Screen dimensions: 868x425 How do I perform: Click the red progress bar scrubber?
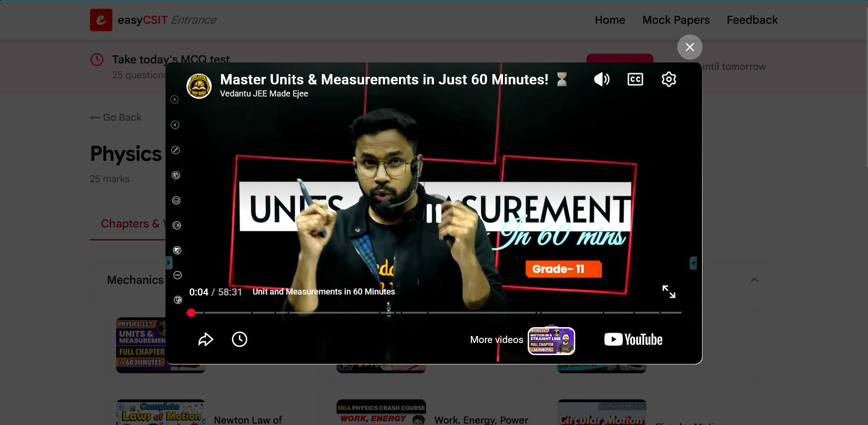coord(191,313)
